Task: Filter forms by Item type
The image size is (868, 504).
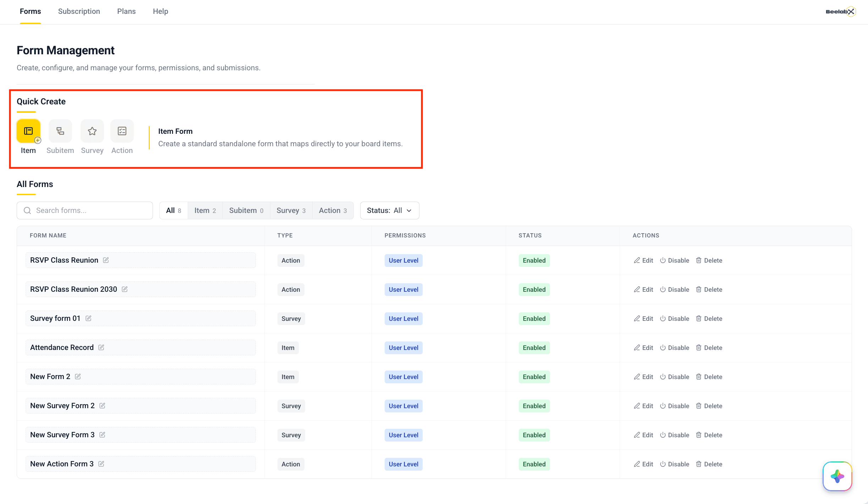Action: click(205, 210)
